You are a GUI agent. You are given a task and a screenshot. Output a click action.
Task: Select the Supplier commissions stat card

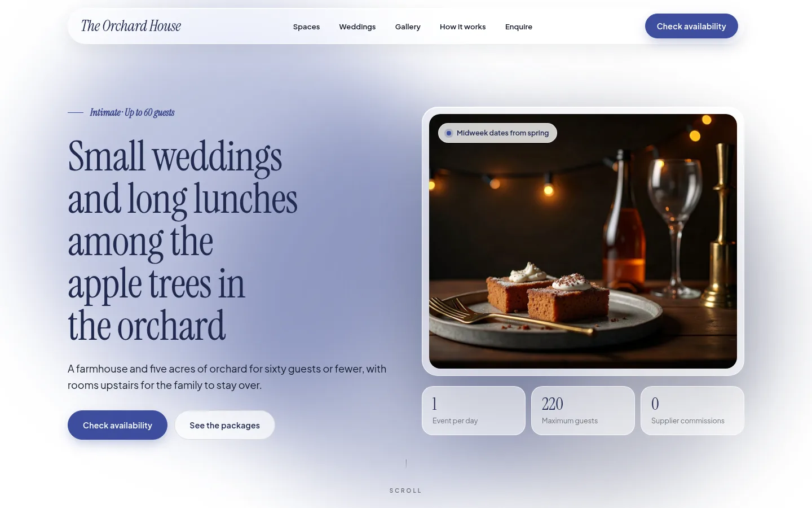[692, 410]
